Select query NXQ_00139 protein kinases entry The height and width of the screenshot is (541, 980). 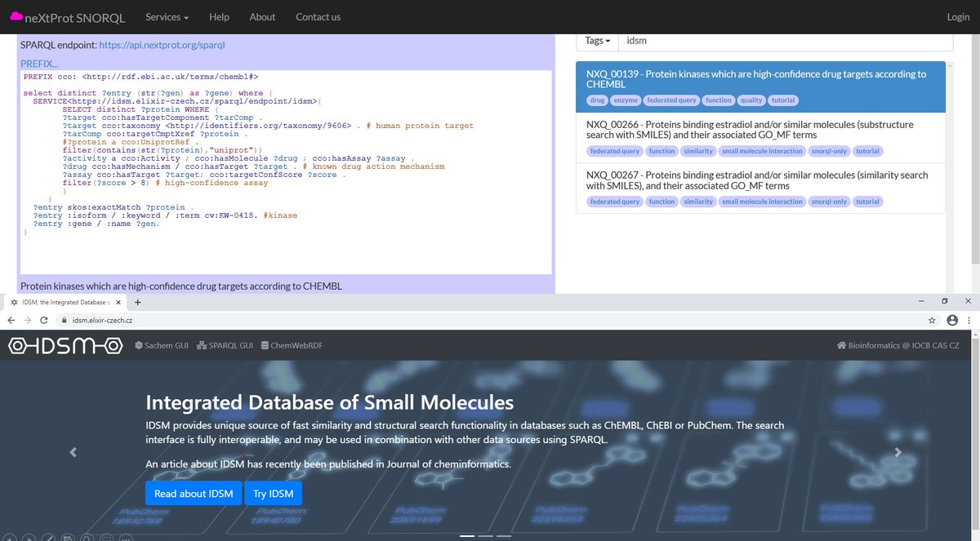(x=760, y=86)
